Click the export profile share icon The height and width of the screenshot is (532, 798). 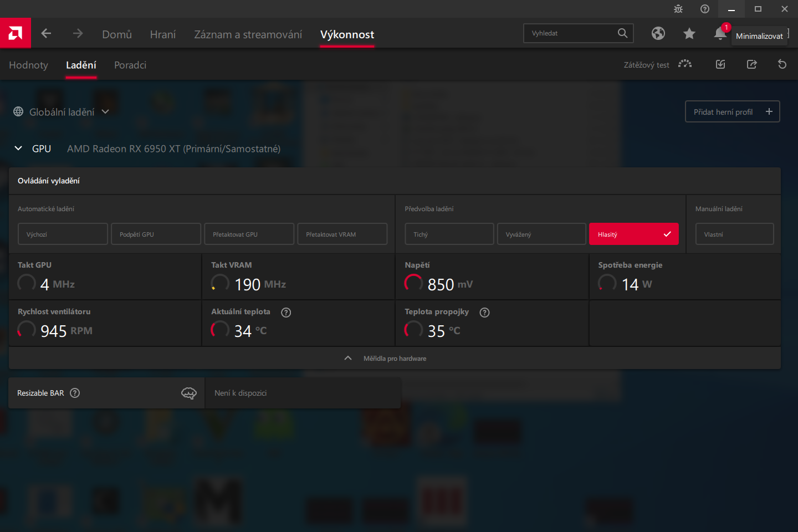pyautogui.click(x=751, y=64)
